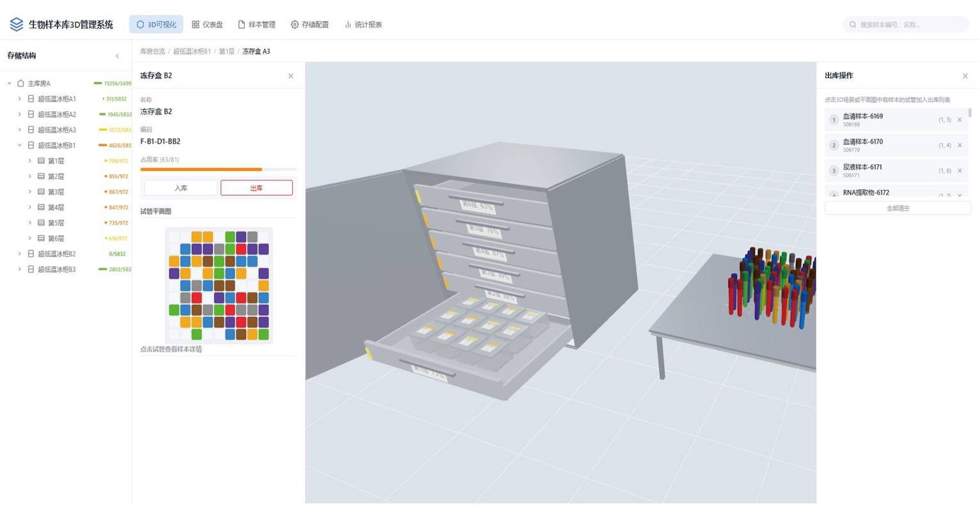
Task: Close the 冻存盒 B2 details panel
Action: click(x=291, y=76)
